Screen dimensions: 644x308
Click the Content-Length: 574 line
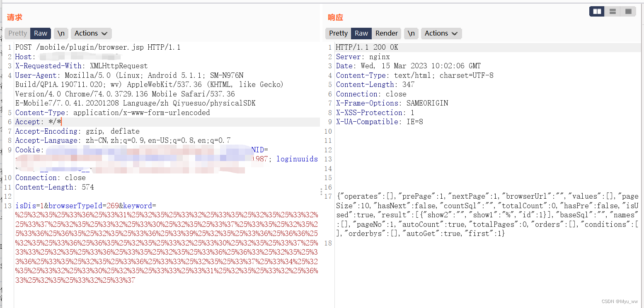(55, 187)
